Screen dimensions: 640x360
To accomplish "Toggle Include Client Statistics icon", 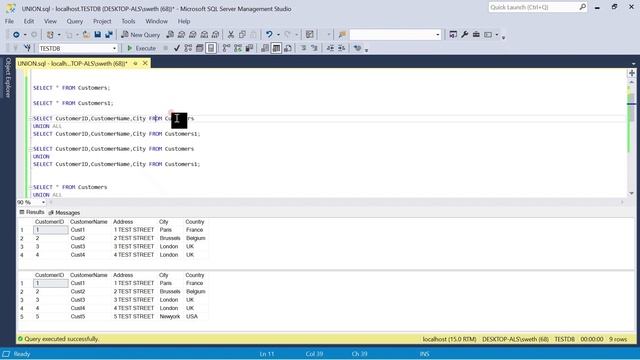I will (249, 49).
